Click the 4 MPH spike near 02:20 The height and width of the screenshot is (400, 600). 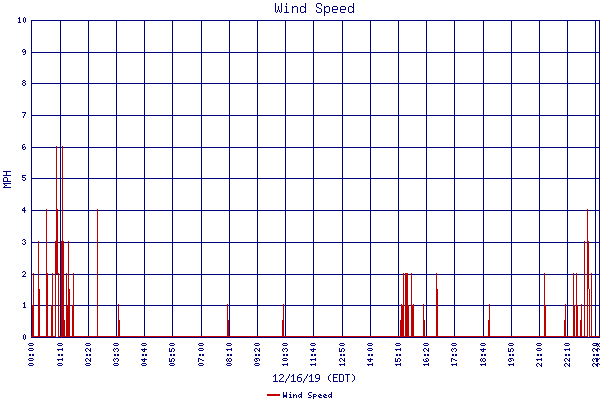coord(97,273)
